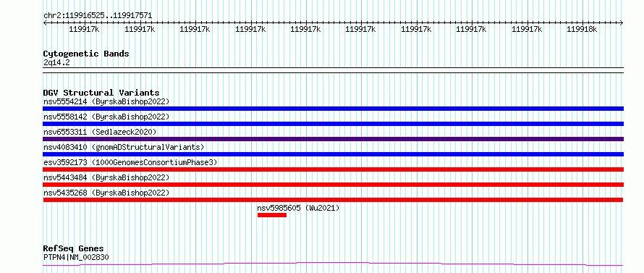
Task: Click the short red bar under nsv5985605
Action: click(272, 215)
